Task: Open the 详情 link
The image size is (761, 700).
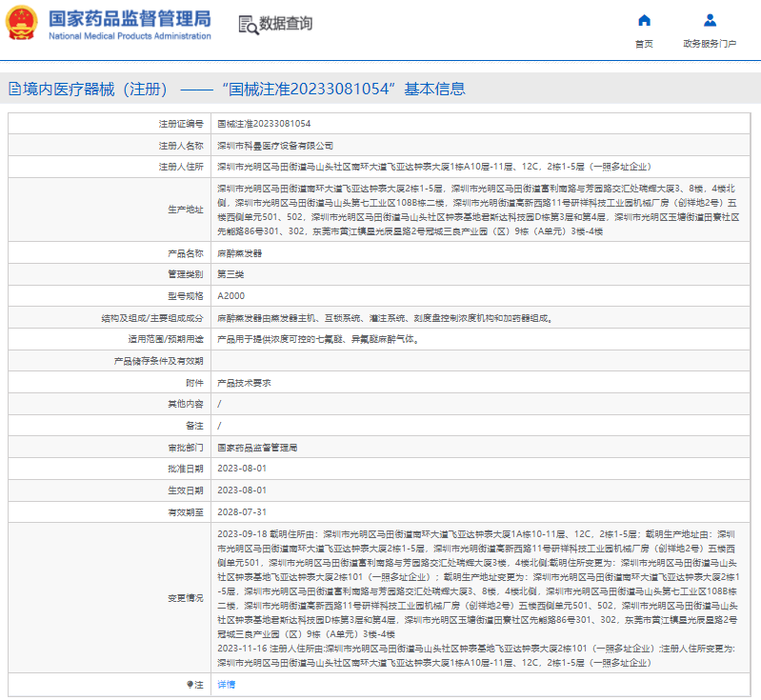Action: point(226,685)
